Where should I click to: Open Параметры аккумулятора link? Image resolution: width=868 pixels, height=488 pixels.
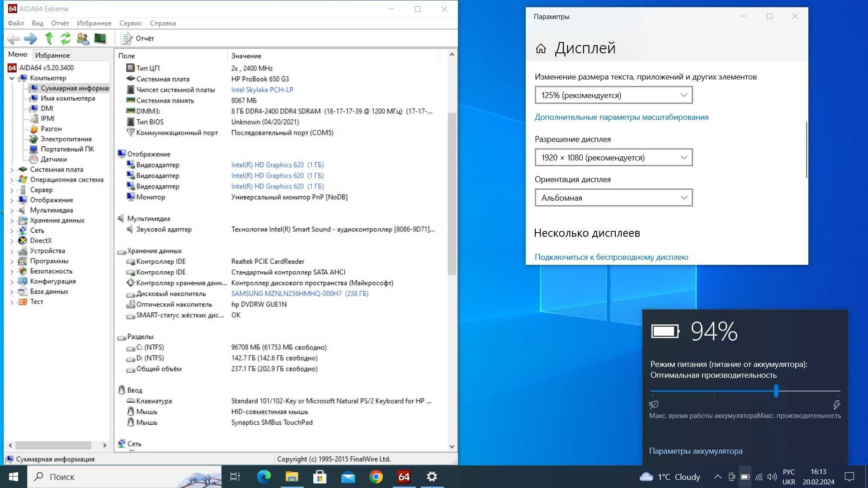(x=696, y=451)
